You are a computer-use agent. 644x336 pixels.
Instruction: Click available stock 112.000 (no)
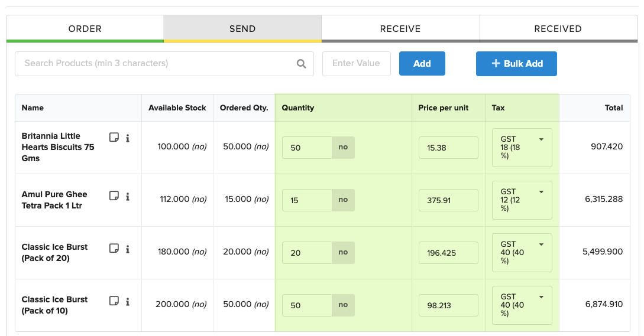coord(183,199)
